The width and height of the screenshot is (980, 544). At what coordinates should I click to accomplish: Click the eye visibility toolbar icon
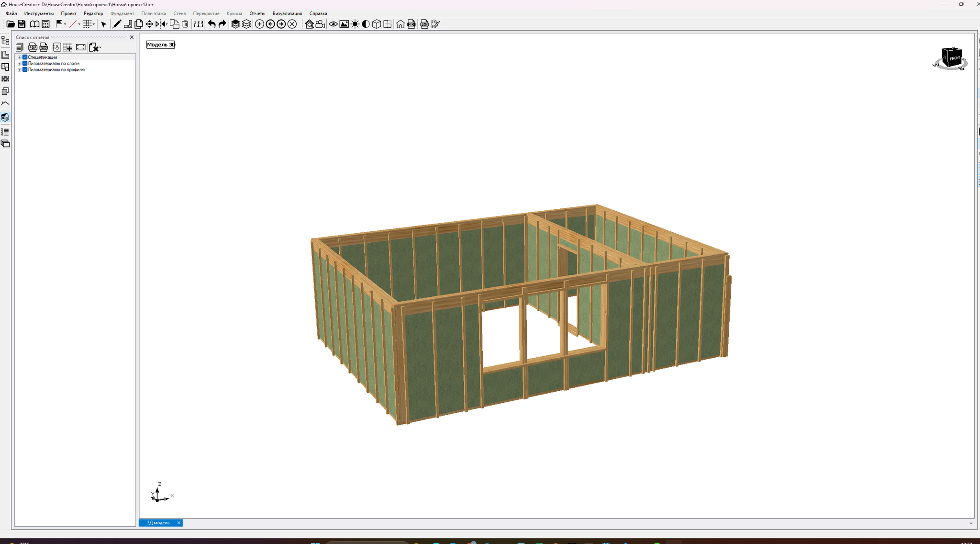(x=333, y=24)
